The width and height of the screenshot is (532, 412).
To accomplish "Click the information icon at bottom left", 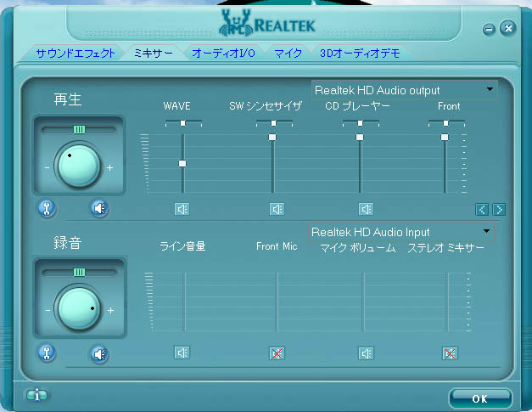I will (36, 395).
